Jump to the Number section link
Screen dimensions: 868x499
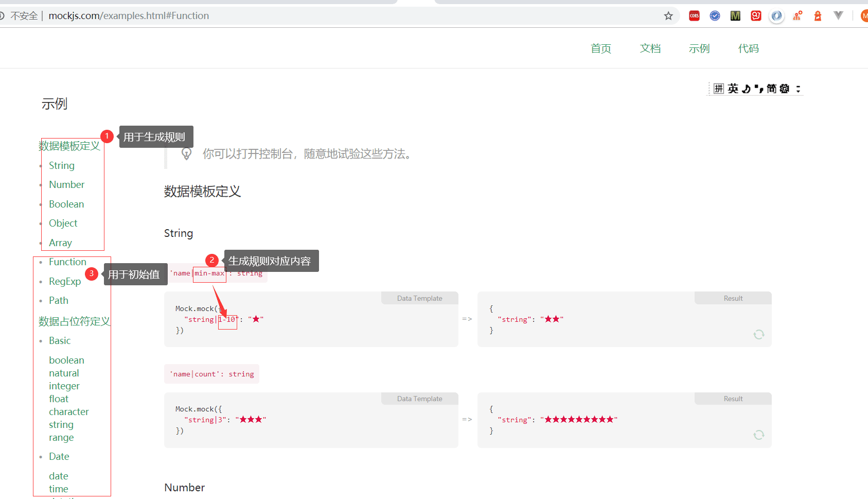[x=66, y=184]
